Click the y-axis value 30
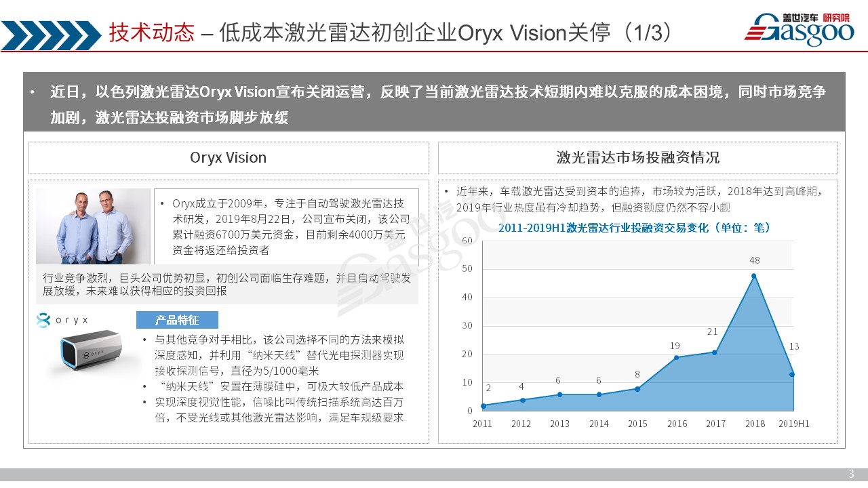Viewport: 868px width, 488px height. click(x=467, y=325)
